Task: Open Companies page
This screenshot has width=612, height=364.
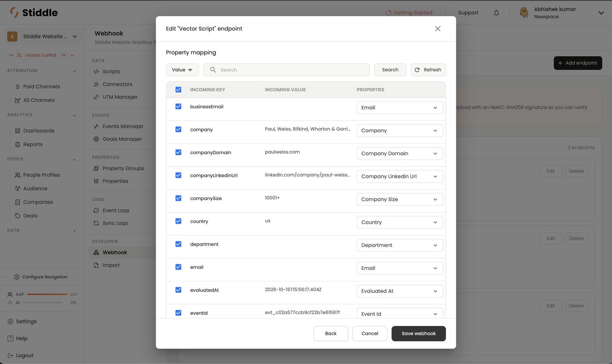Action: click(x=38, y=202)
